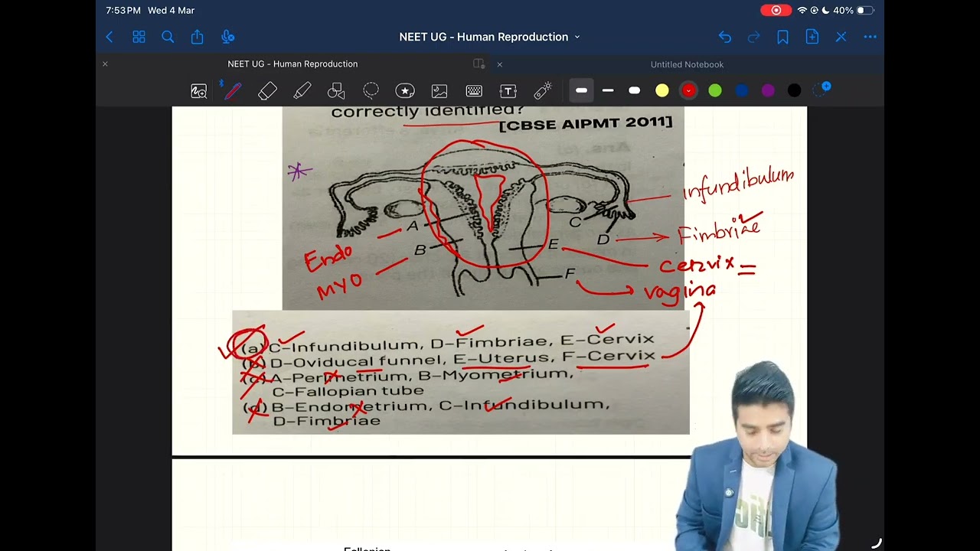Bookmark the current page
This screenshot has width=980, height=551.
click(782, 37)
